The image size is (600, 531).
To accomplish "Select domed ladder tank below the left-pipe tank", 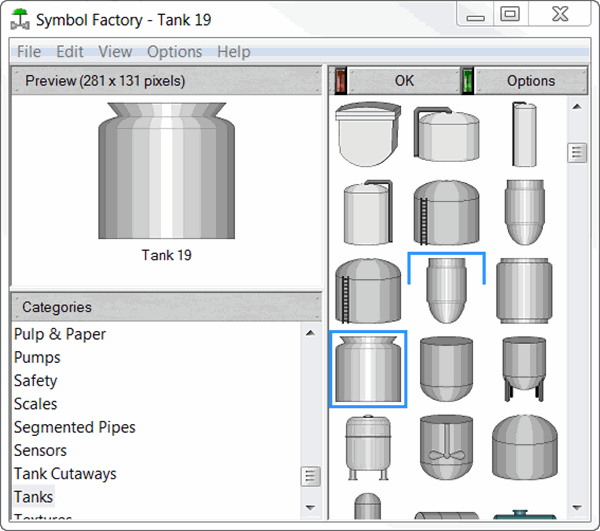I will pos(446,212).
